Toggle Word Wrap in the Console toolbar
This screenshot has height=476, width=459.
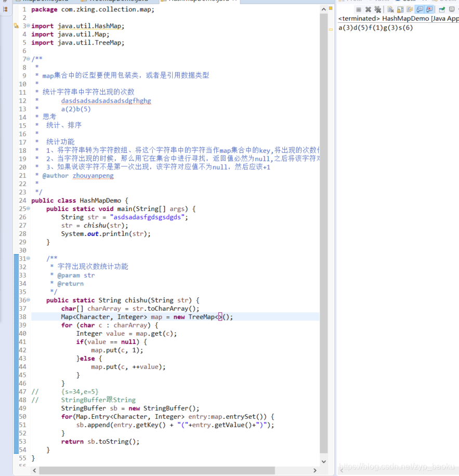(x=410, y=9)
